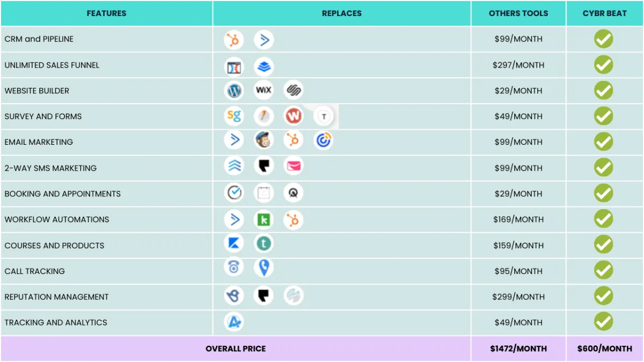644x362 pixels.
Task: Select the Squarespace logo icon
Action: click(293, 91)
